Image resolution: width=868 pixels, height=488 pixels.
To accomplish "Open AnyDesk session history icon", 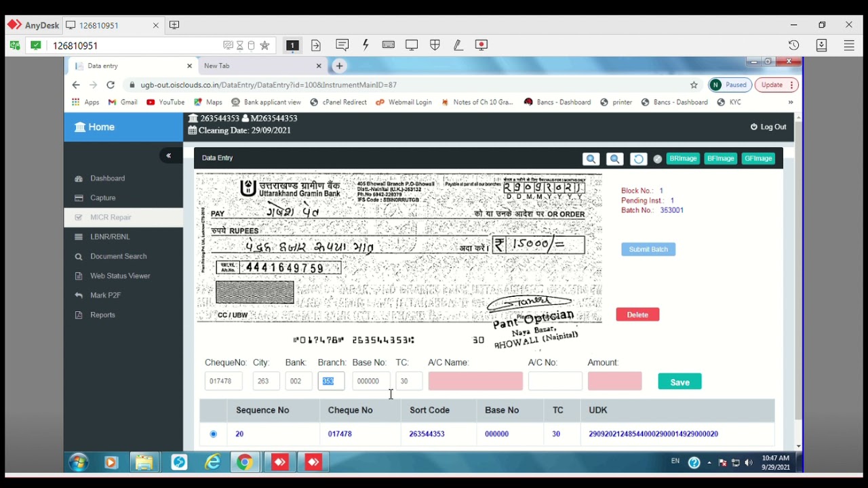I will [793, 45].
